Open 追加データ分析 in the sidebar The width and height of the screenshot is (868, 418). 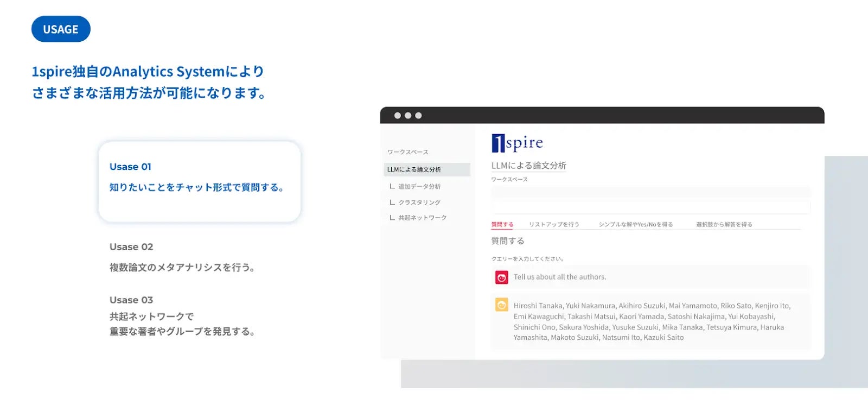(415, 186)
